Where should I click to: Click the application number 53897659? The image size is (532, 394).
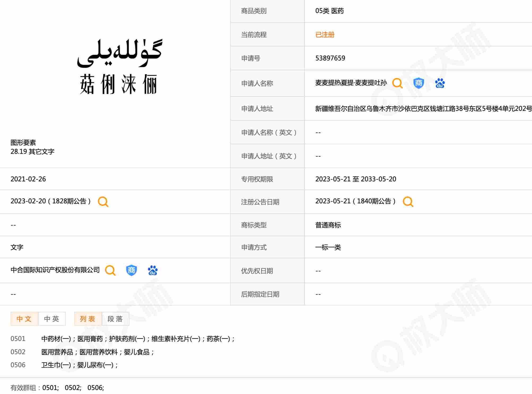(330, 58)
